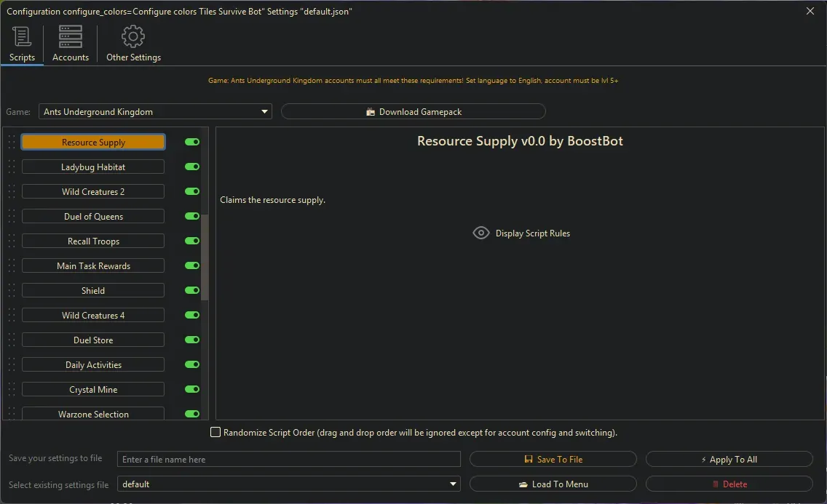
Task: Open Other Settings gear icon
Action: pyautogui.click(x=133, y=37)
